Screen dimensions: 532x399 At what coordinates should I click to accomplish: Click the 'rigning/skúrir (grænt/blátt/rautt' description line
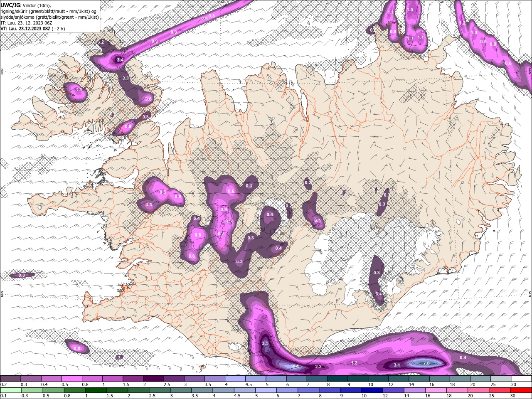pyautogui.click(x=49, y=11)
